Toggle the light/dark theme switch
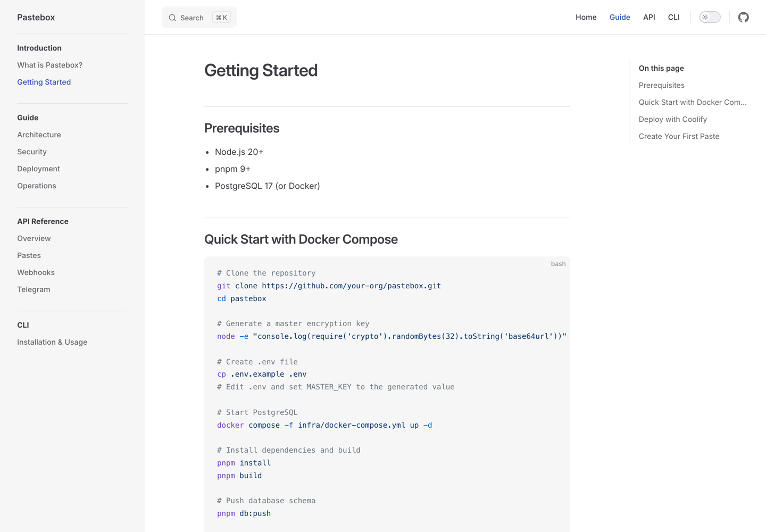The height and width of the screenshot is (532, 766). pos(710,17)
